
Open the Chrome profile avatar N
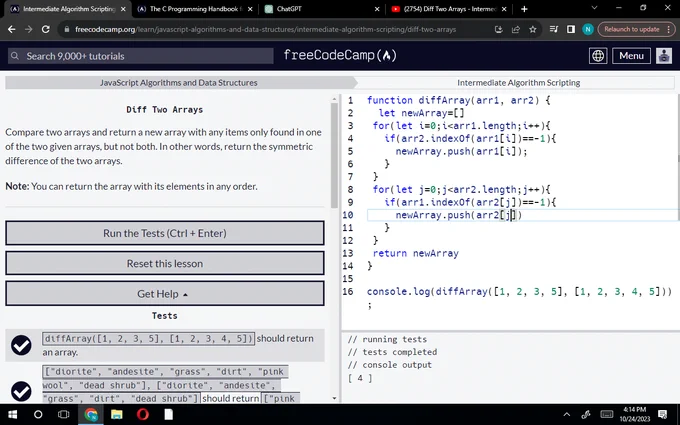[x=588, y=29]
